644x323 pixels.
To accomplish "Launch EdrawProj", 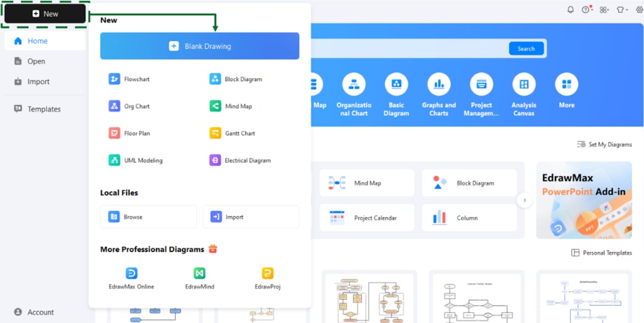I will pos(268,278).
